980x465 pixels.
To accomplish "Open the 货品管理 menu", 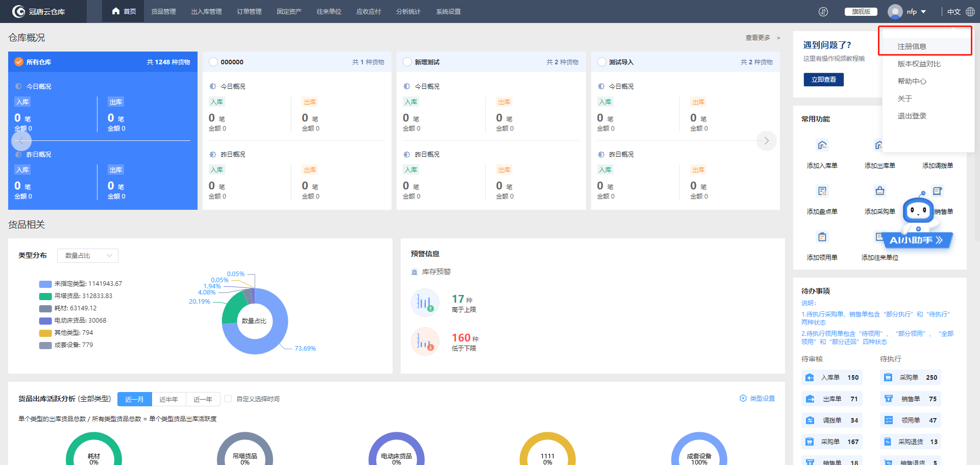I will click(x=163, y=11).
